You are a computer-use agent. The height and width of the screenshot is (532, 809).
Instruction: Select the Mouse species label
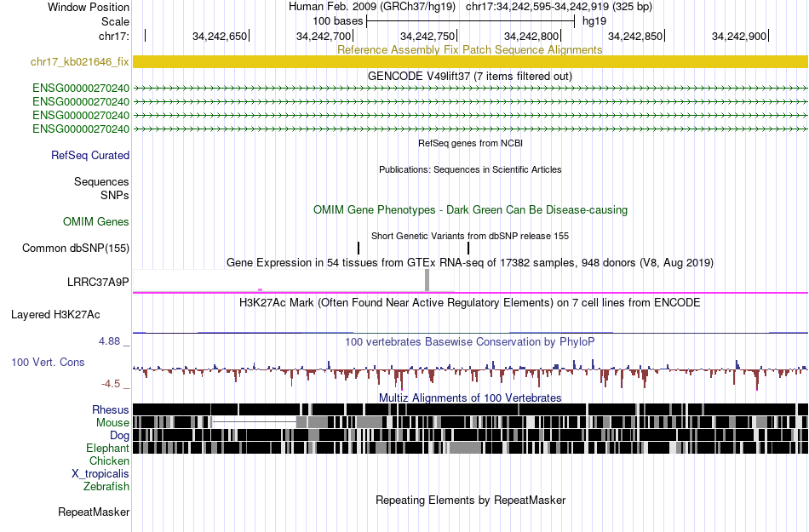click(112, 423)
